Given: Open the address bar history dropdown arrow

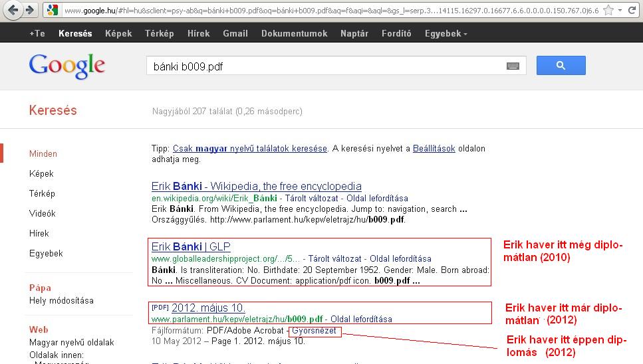Looking at the screenshot, I should 620,11.
